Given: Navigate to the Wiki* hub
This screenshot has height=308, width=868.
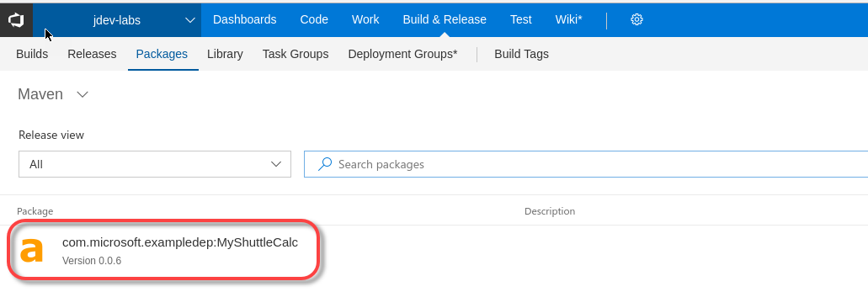Looking at the screenshot, I should (x=568, y=20).
